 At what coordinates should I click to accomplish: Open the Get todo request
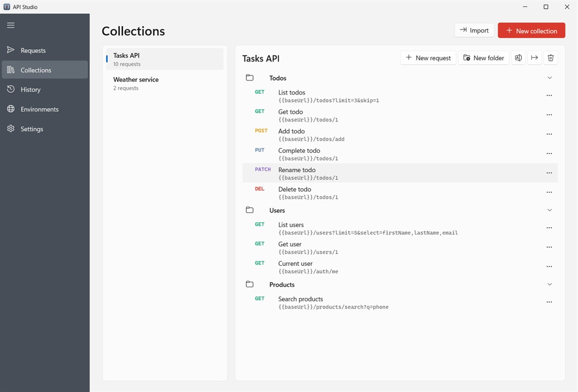[400, 116]
